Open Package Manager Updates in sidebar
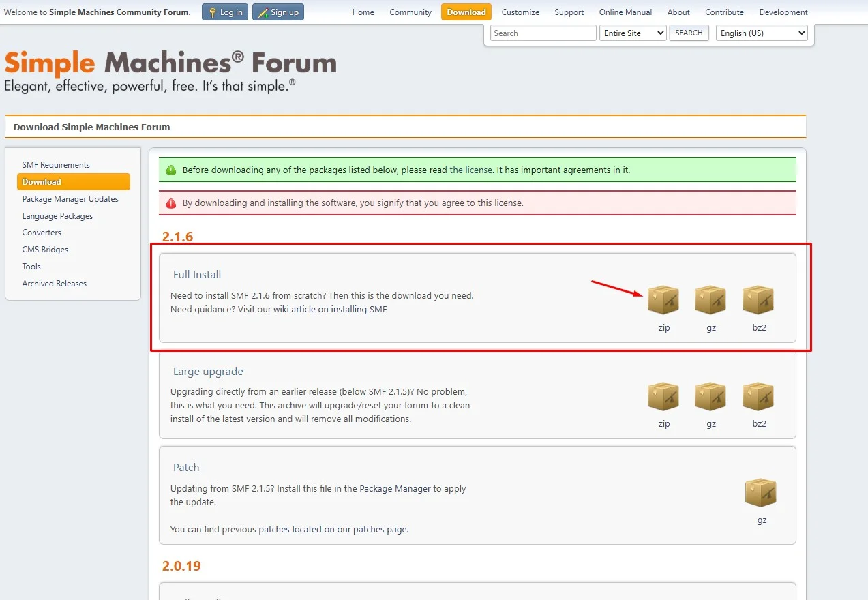 70,199
